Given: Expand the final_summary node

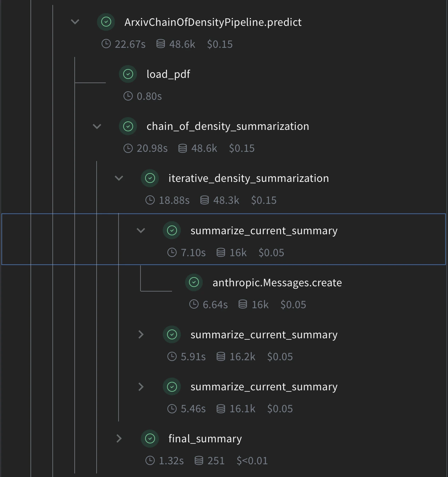Looking at the screenshot, I should tap(119, 439).
